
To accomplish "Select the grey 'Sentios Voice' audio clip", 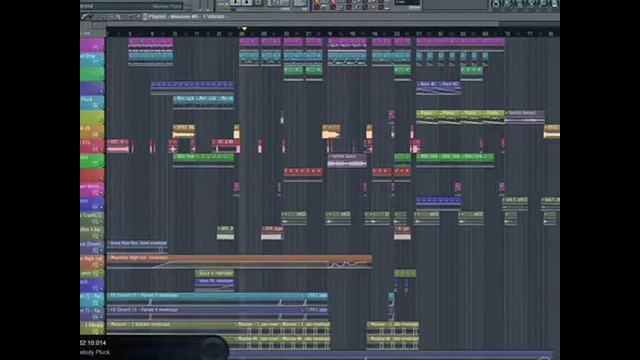I will 347,161.
